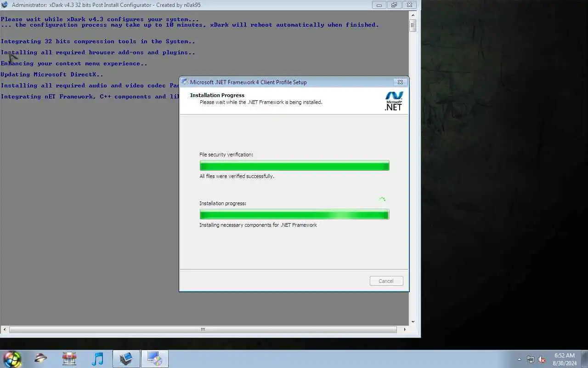The height and width of the screenshot is (368, 588).
Task: Click the 'Installation progress:' label
Action: 223,203
